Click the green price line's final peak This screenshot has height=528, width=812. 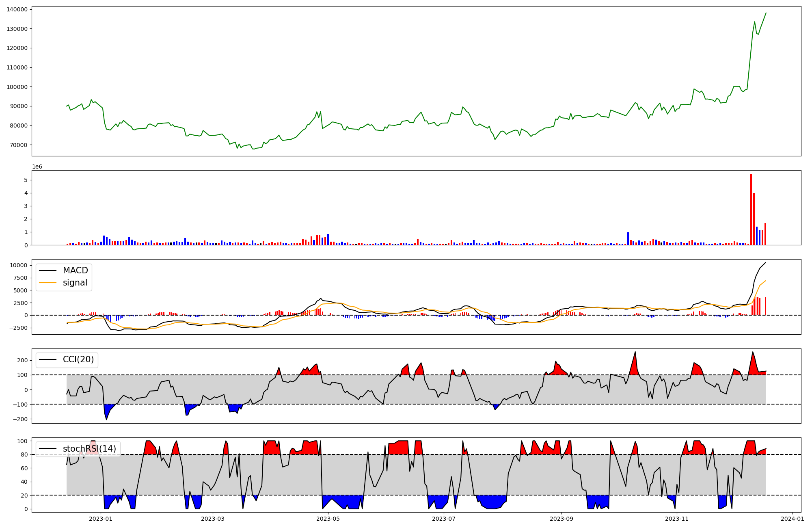(766, 13)
